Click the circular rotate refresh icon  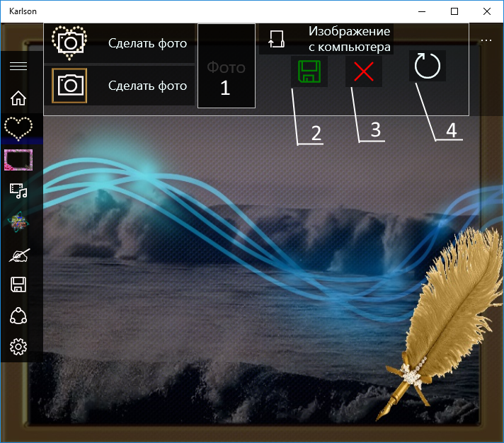click(427, 66)
